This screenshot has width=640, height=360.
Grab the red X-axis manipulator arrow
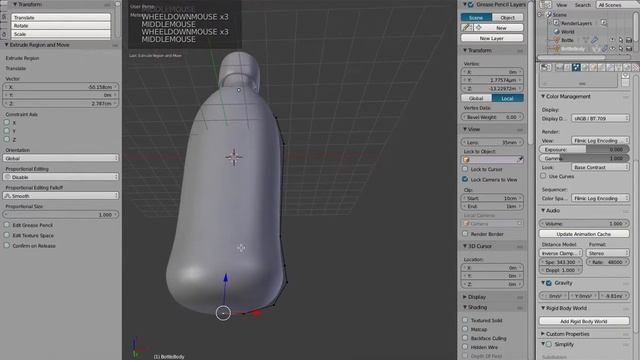tap(256, 313)
